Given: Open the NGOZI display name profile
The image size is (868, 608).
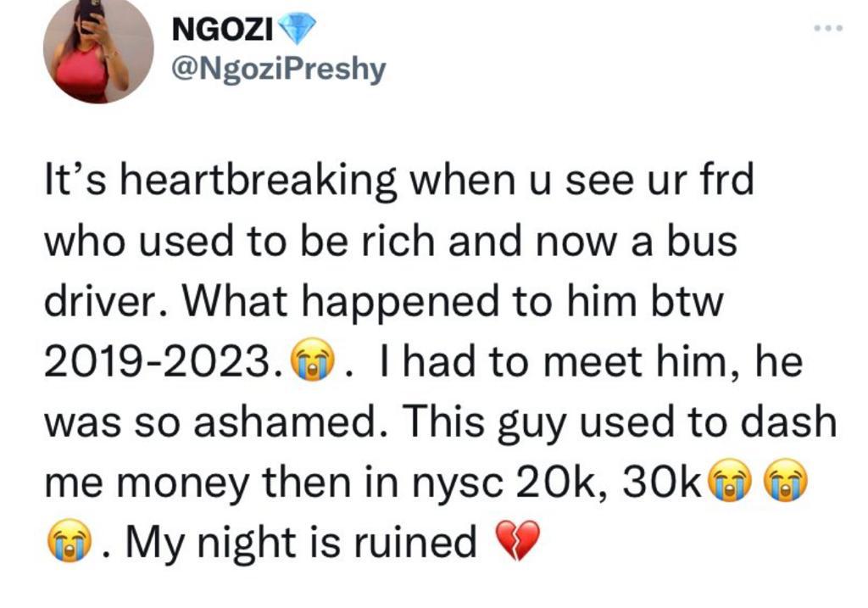Looking at the screenshot, I should (221, 30).
